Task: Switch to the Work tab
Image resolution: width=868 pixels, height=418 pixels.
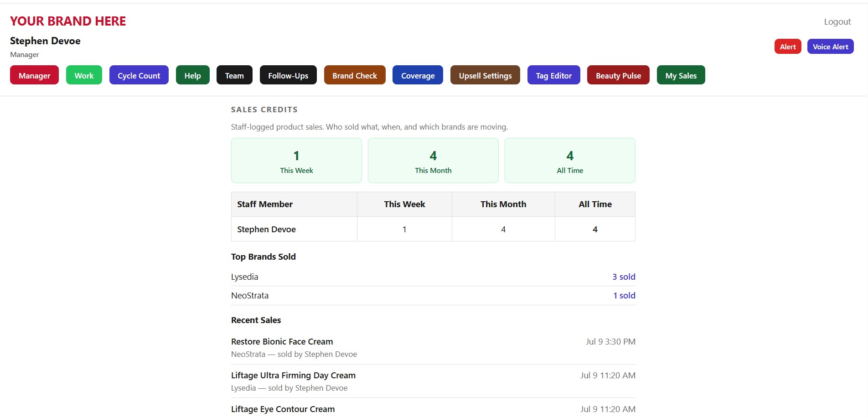Action: point(84,75)
